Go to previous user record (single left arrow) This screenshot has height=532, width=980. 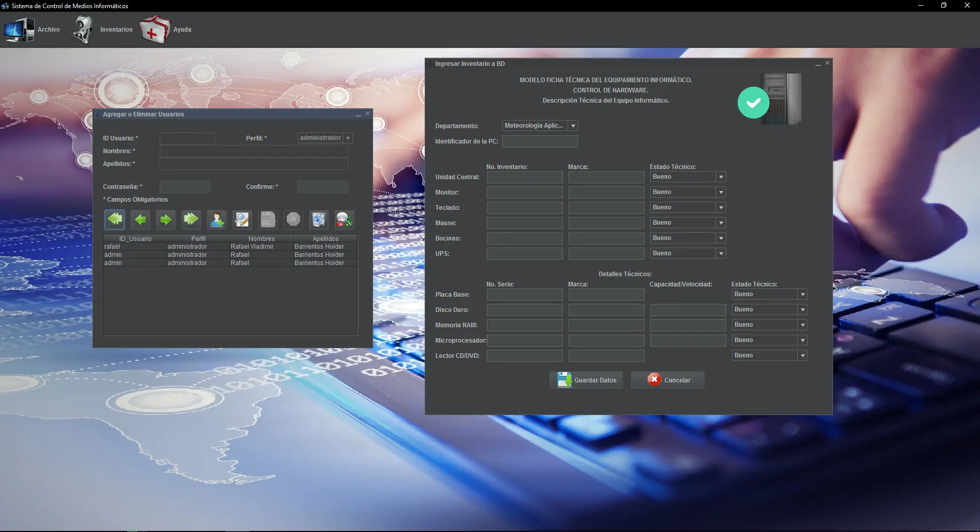point(140,220)
